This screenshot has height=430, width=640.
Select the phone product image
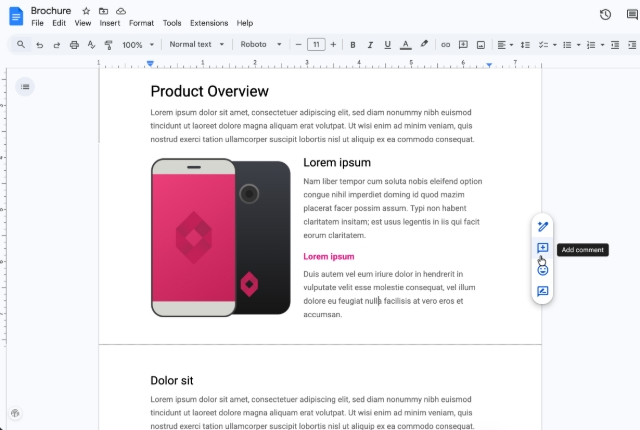221,237
